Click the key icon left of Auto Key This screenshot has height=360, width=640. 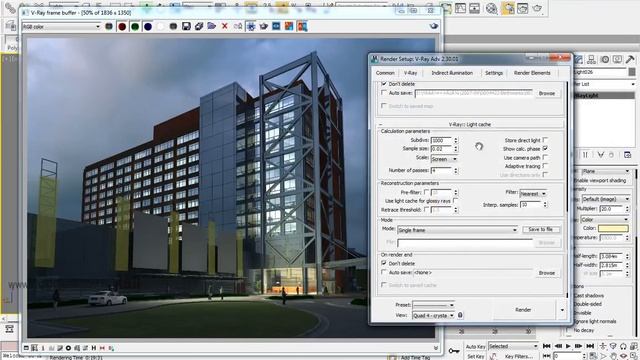(454, 350)
